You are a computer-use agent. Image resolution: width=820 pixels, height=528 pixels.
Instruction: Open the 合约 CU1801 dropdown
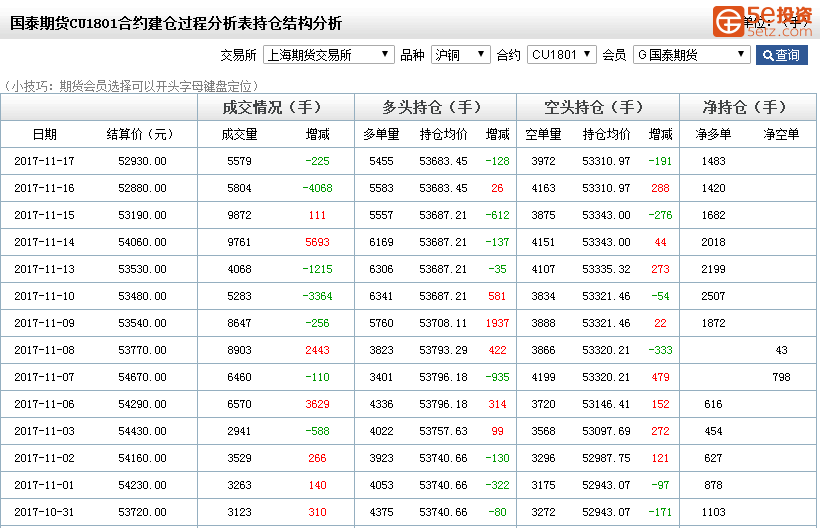pos(561,55)
